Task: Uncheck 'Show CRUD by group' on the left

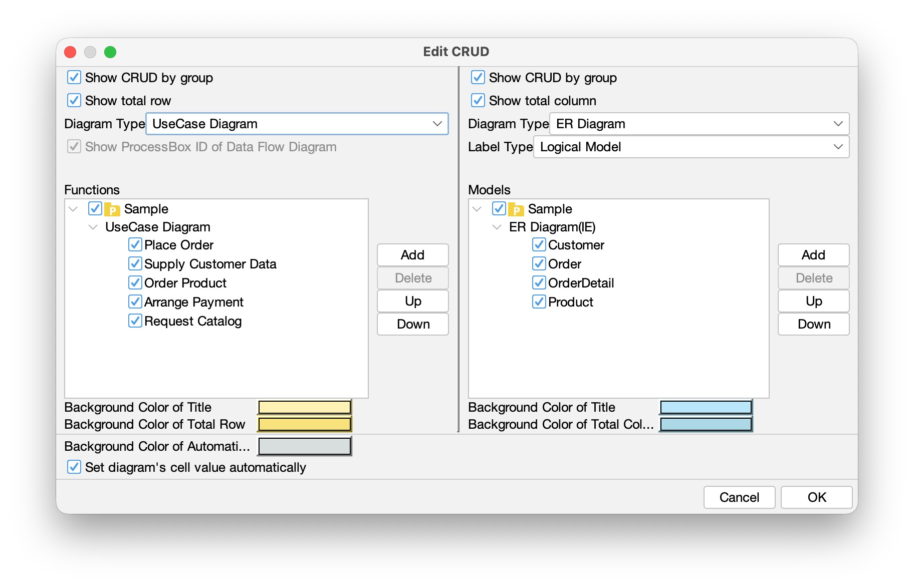Action: point(74,78)
